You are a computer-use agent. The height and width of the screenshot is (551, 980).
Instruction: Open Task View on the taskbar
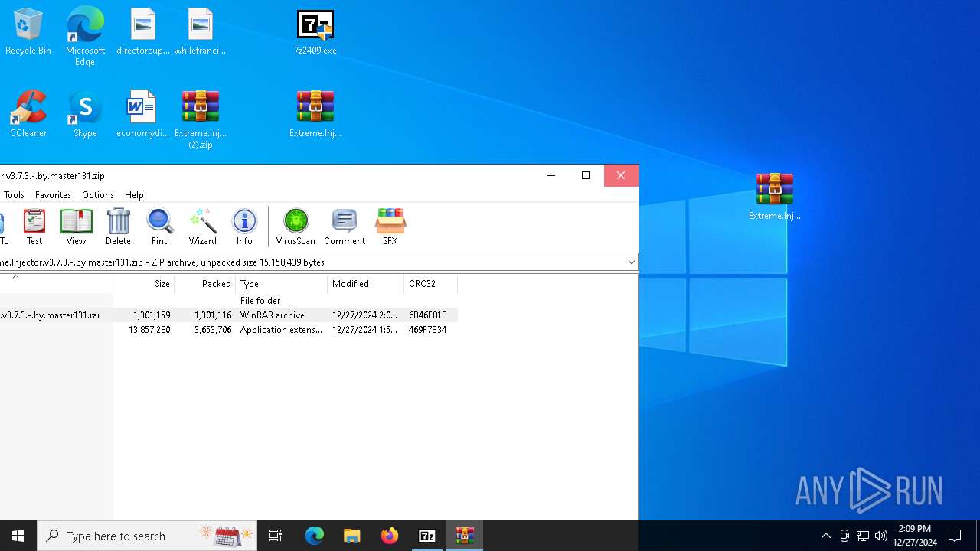tap(276, 536)
